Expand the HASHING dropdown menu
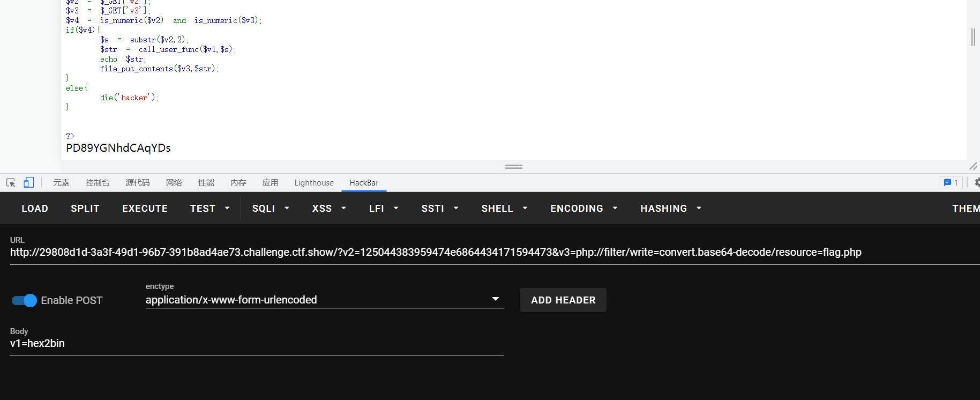The image size is (980, 400). point(671,209)
